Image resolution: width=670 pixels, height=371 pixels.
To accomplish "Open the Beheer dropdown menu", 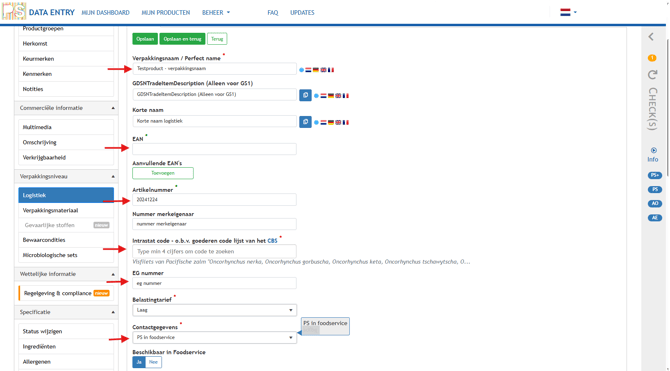I will 216,13.
